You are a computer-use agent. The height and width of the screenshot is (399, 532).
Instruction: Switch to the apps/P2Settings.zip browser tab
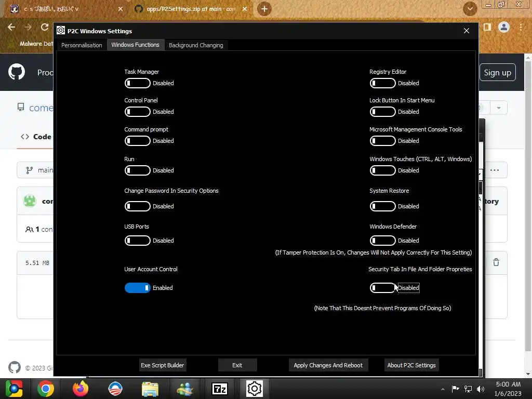point(190,9)
